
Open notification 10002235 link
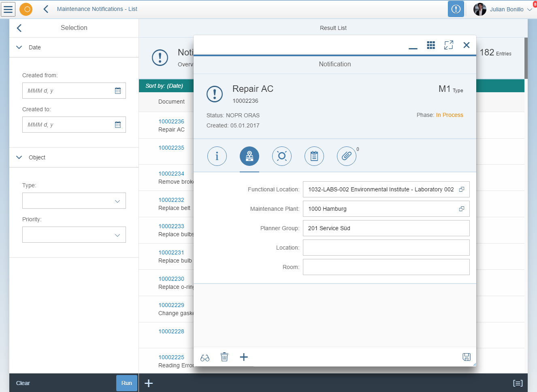[x=171, y=148]
